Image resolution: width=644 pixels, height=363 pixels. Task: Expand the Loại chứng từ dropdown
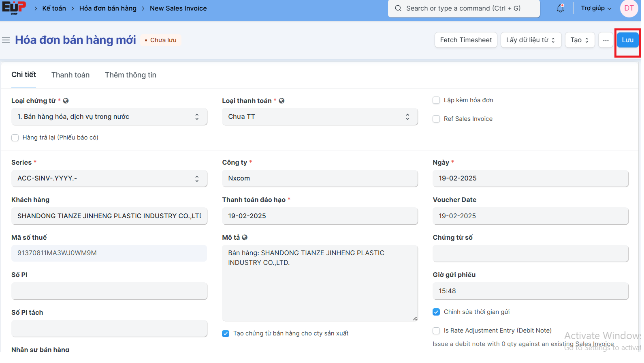coord(109,117)
